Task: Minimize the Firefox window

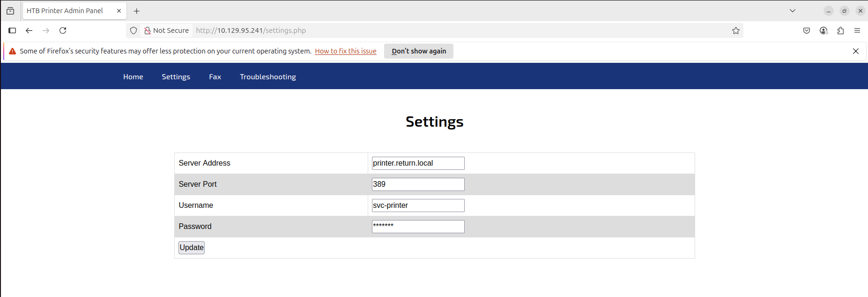Action: 829,11
